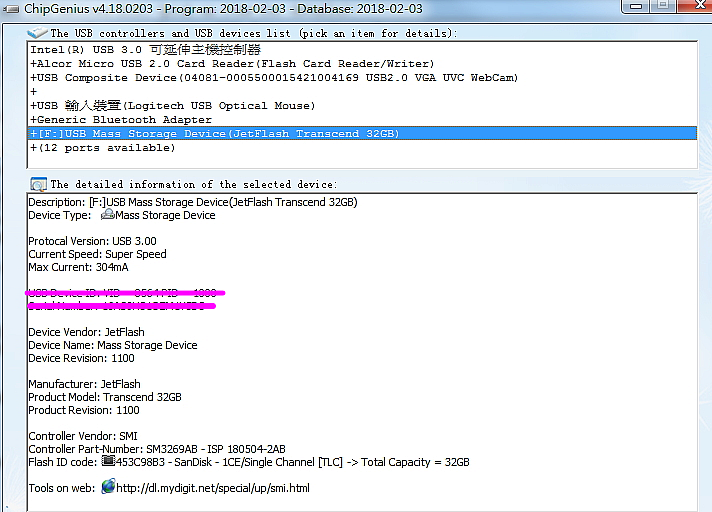The width and height of the screenshot is (712, 512).
Task: Click the USB devices list header icon
Action: tap(37, 33)
